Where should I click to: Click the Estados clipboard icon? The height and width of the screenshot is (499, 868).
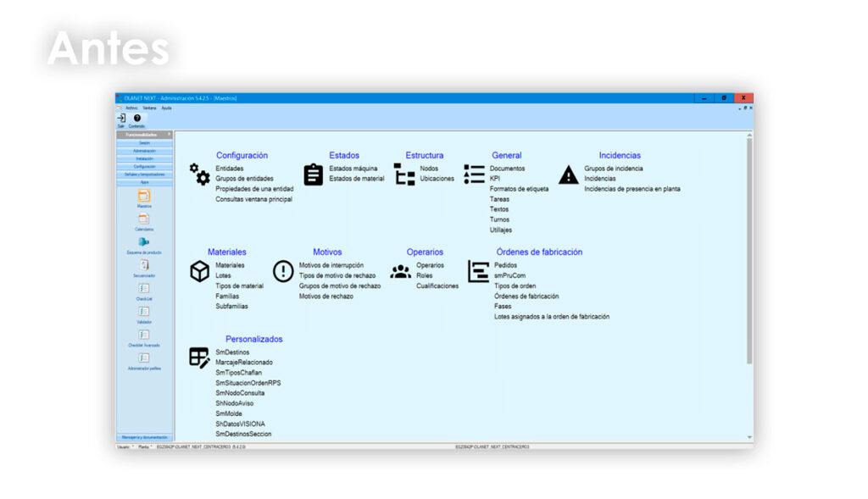click(314, 174)
